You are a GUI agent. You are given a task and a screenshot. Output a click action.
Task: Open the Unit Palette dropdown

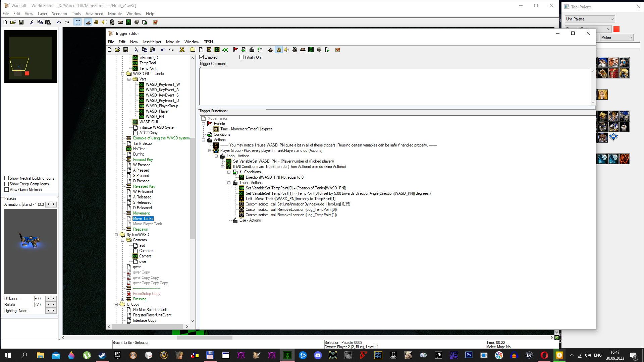(x=590, y=19)
